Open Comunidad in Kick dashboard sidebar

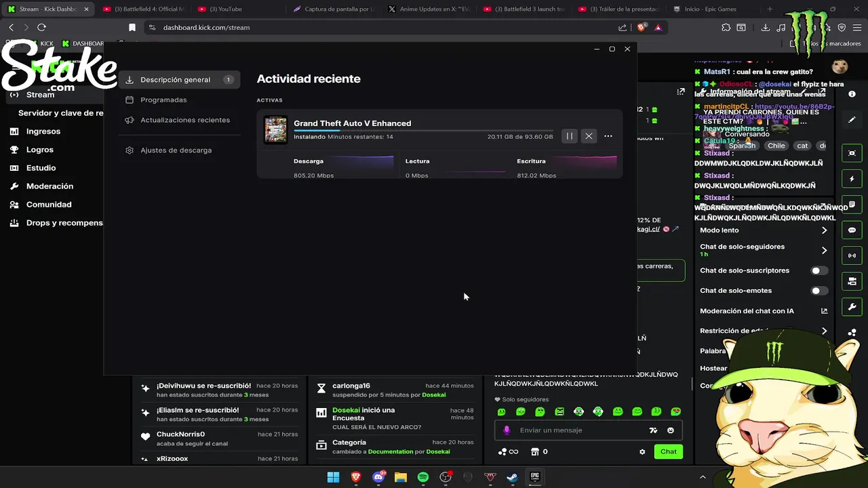click(x=49, y=205)
